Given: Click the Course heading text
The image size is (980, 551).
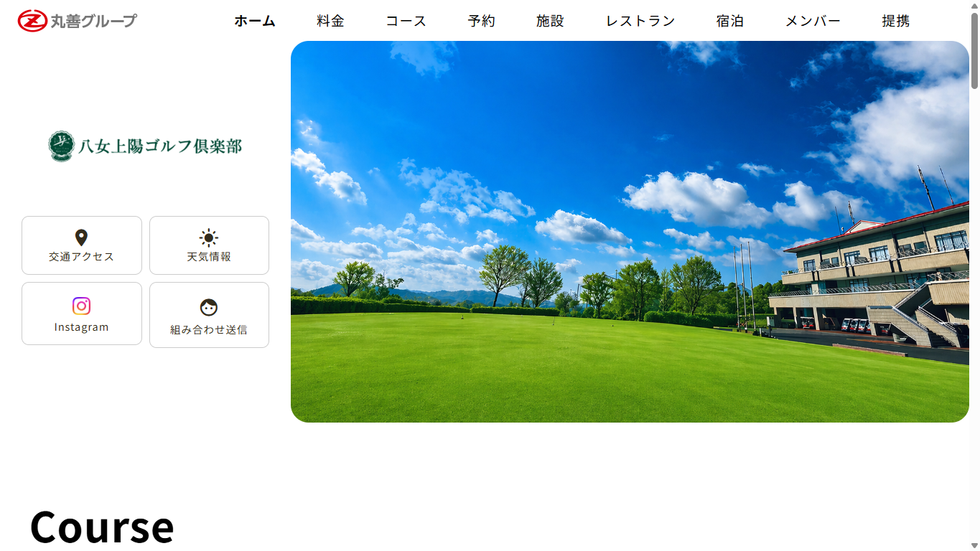Looking at the screenshot, I should 102,526.
